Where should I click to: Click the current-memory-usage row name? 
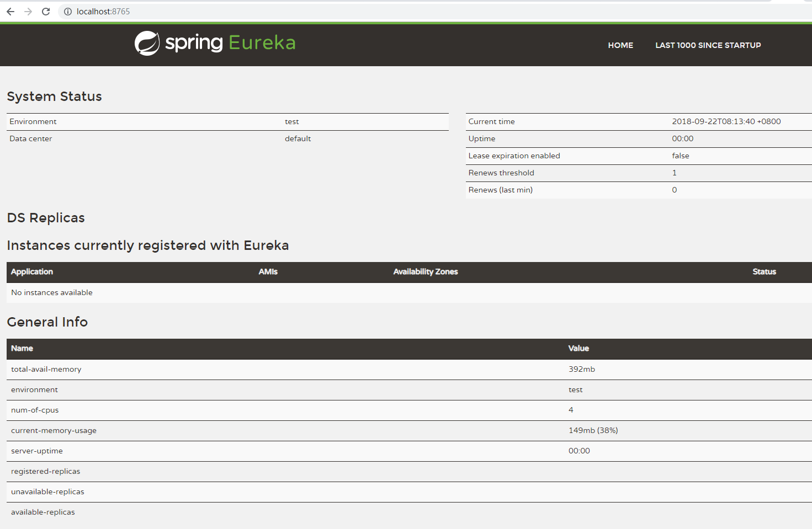point(54,431)
